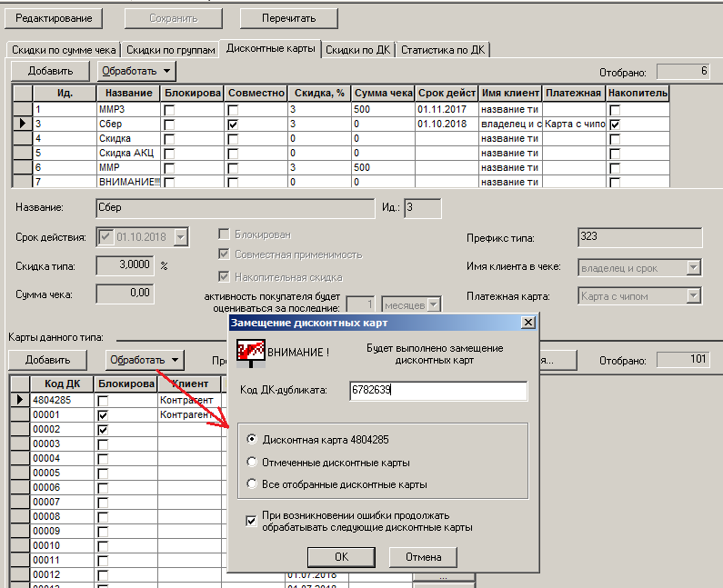The width and height of the screenshot is (723, 588).
Task: Click the disabled Сохранить button
Action: click(174, 18)
